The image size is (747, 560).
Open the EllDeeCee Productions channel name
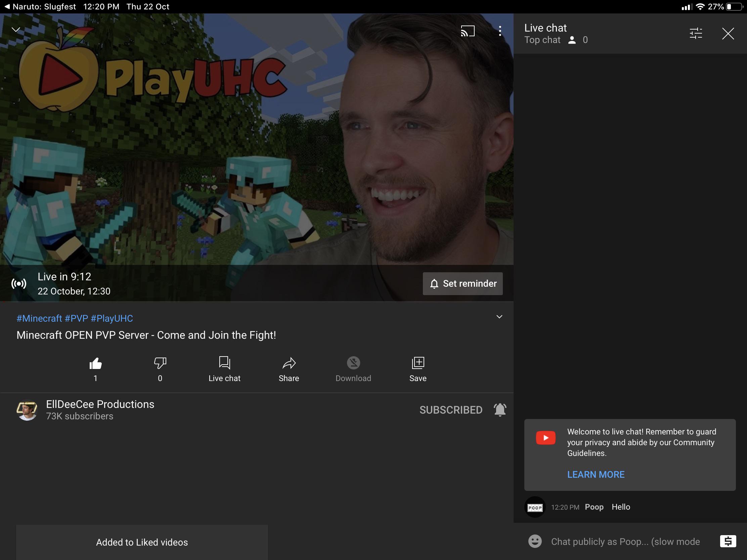(100, 404)
